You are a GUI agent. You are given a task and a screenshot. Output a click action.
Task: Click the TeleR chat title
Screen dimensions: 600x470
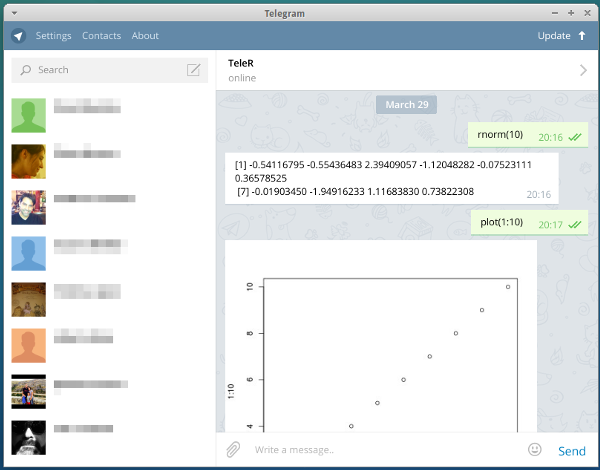[242, 63]
